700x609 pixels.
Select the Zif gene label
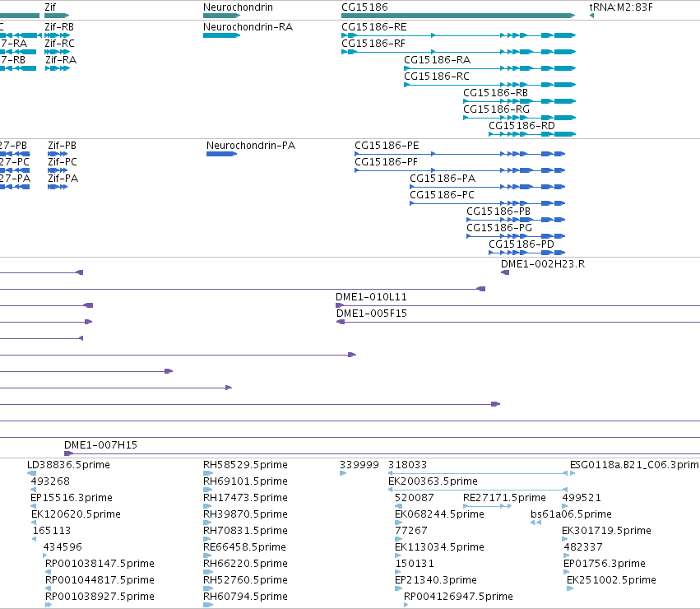click(x=50, y=7)
